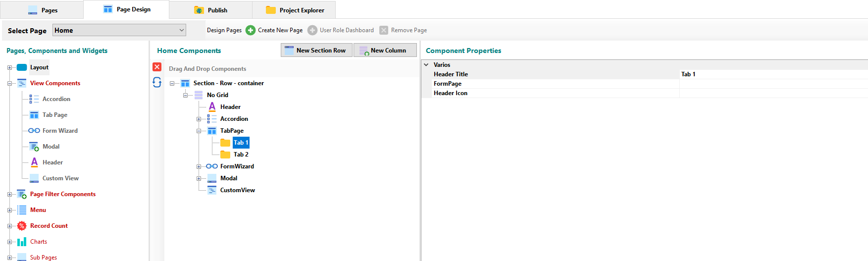Click the Header Title value field
This screenshot has width=868, height=261.
click(x=772, y=74)
